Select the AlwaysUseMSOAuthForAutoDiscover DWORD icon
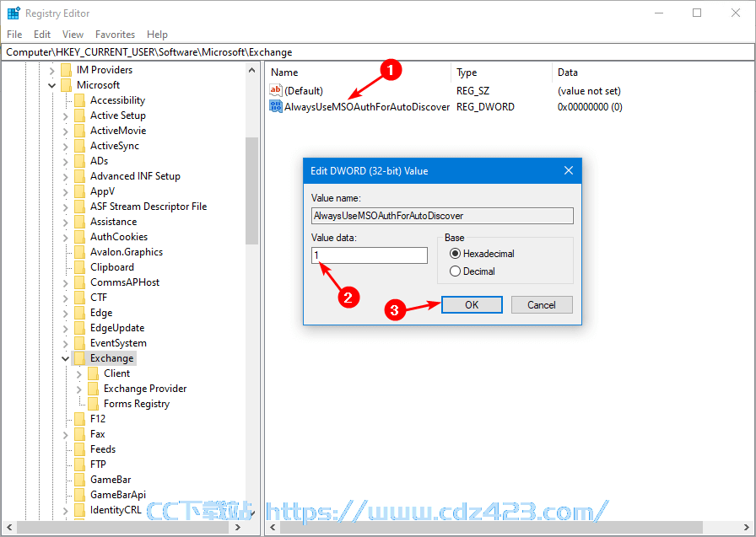 [276, 106]
